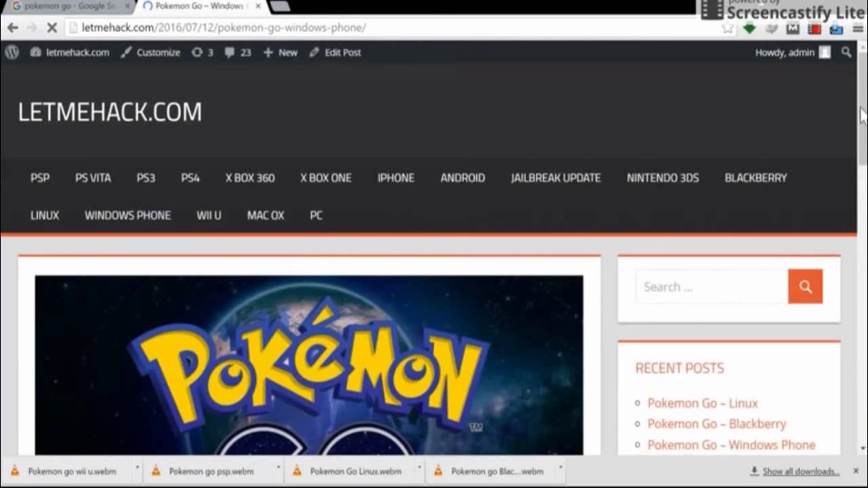The width and height of the screenshot is (868, 488).
Task: Open options arrow for Blac...webm download
Action: pyautogui.click(x=560, y=468)
